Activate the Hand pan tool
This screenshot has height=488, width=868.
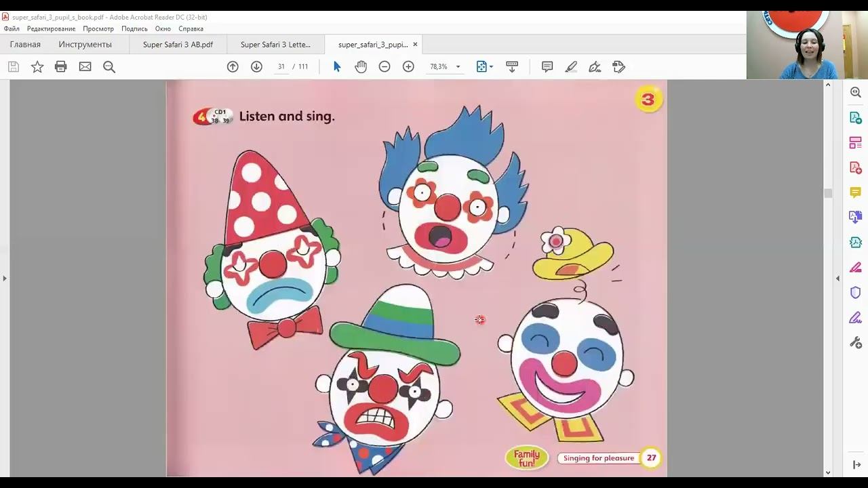click(x=361, y=66)
